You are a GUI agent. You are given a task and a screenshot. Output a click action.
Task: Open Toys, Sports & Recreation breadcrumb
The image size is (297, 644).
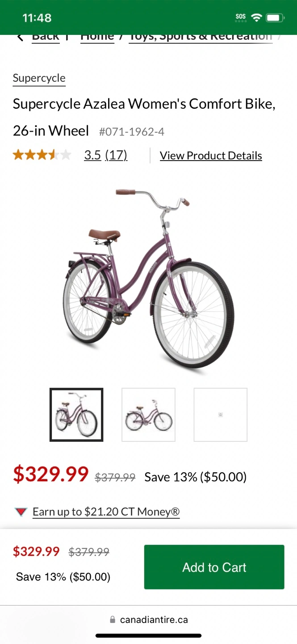pyautogui.click(x=201, y=37)
